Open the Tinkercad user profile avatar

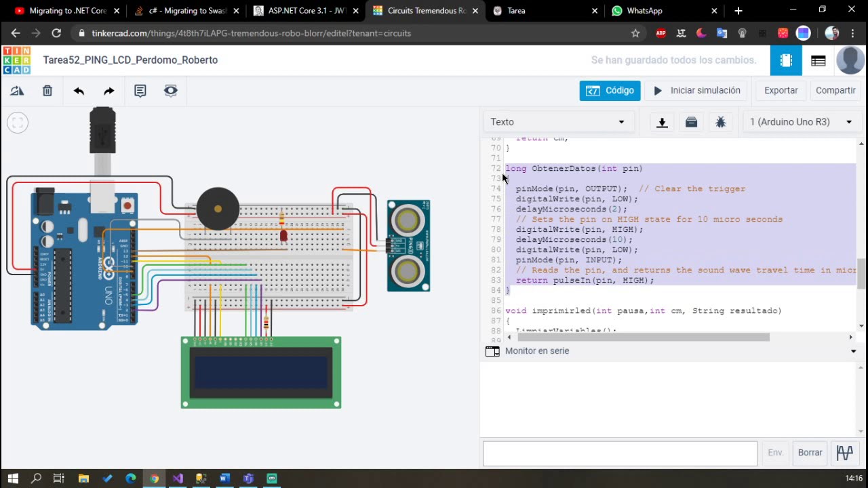pyautogui.click(x=850, y=60)
